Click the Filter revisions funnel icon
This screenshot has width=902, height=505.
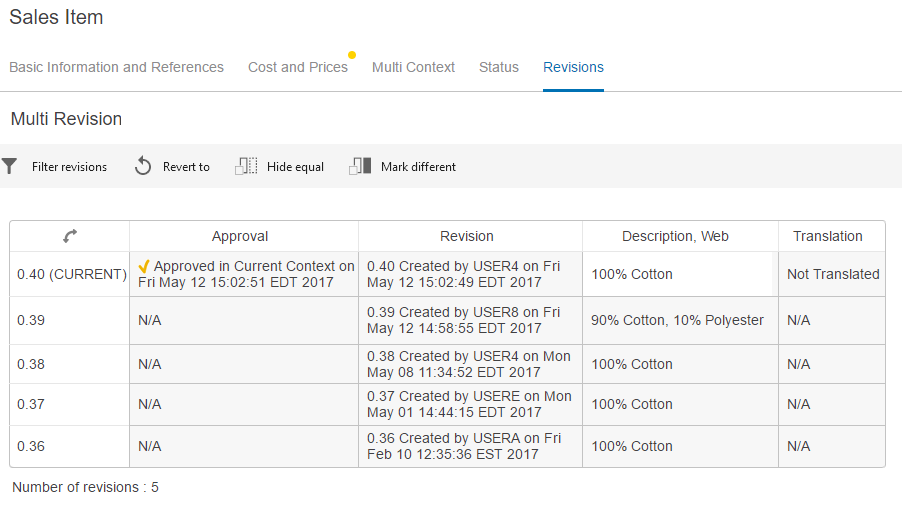pyautogui.click(x=9, y=166)
